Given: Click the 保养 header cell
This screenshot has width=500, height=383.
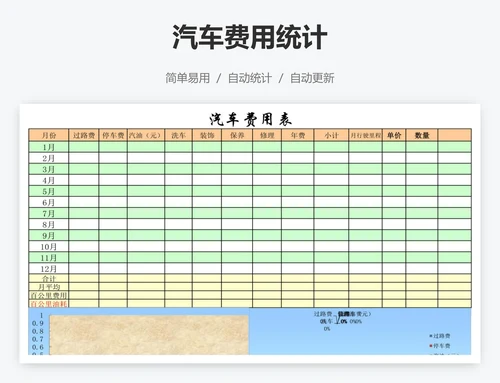Looking at the screenshot, I should coord(237,135).
